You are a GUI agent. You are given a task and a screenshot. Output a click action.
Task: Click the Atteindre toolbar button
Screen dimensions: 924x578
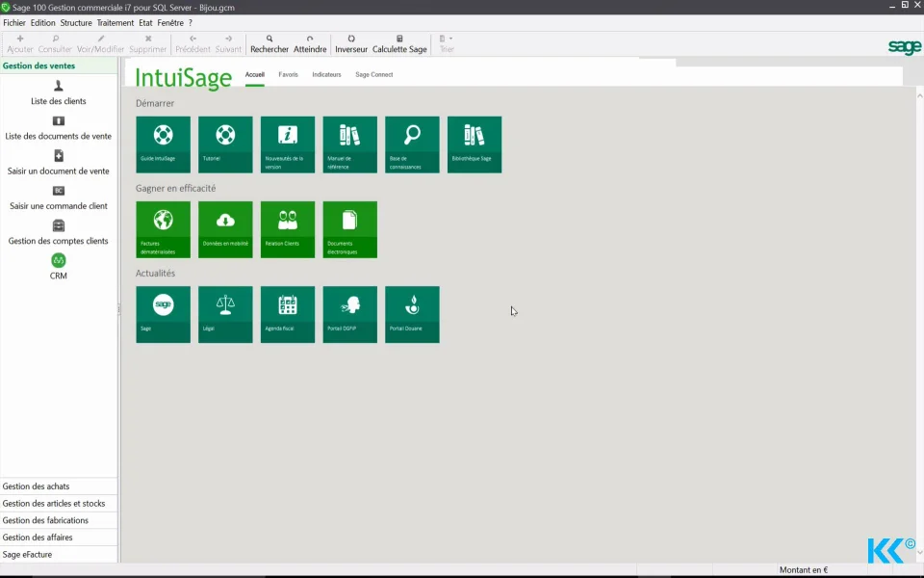310,44
